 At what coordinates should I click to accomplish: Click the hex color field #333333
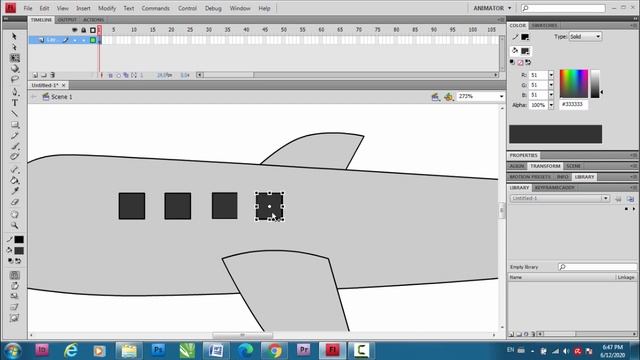pos(574,104)
